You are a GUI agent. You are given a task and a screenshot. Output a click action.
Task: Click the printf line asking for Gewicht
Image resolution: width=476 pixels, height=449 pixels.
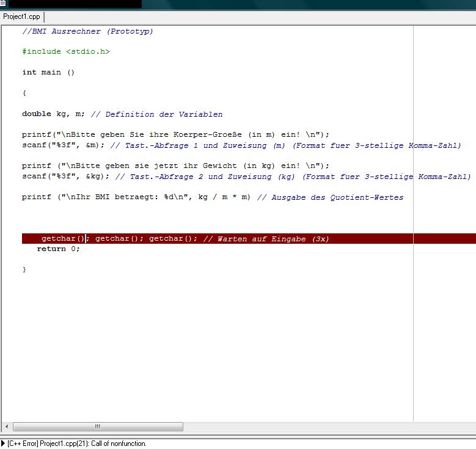[175, 166]
